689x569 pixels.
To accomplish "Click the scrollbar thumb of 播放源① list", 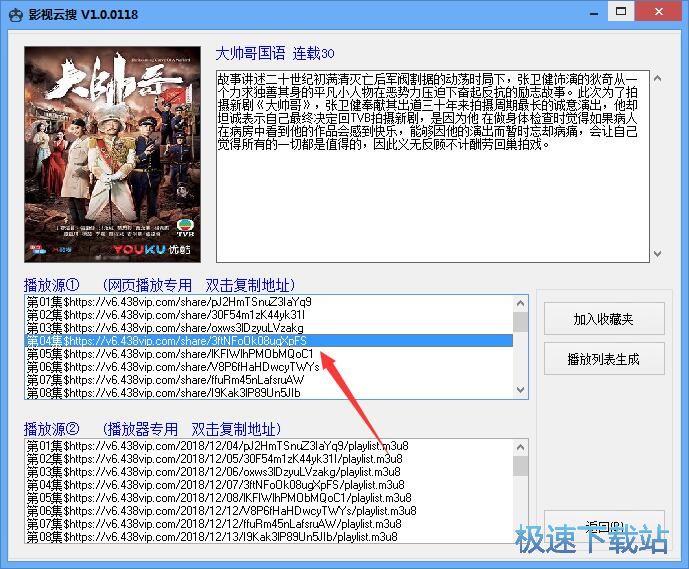I will [520, 321].
